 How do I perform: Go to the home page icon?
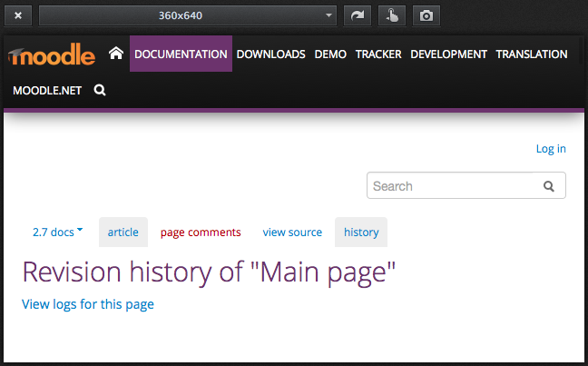[x=116, y=54]
